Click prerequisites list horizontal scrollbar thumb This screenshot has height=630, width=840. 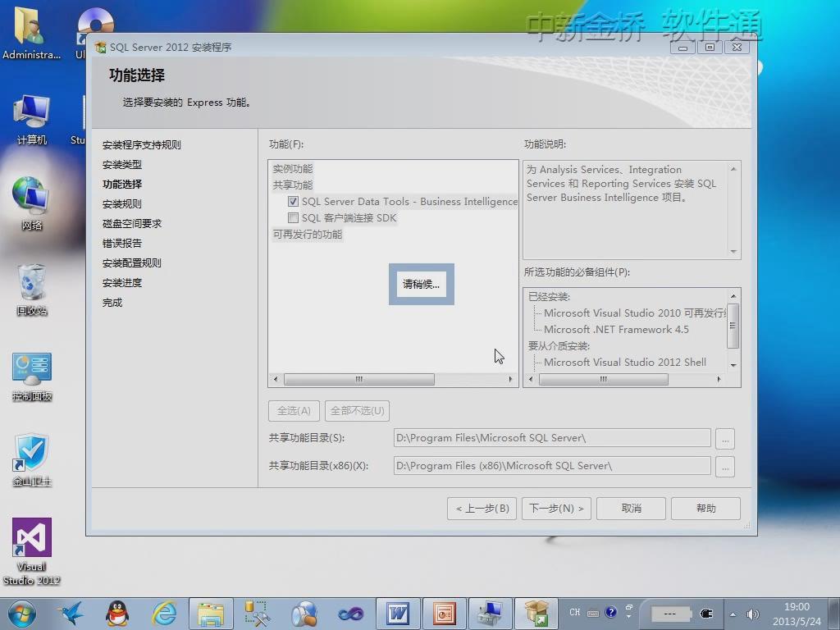pyautogui.click(x=603, y=379)
